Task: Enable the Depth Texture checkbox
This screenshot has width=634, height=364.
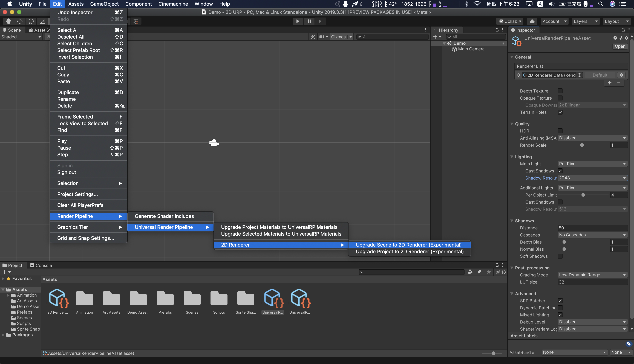Action: point(560,91)
